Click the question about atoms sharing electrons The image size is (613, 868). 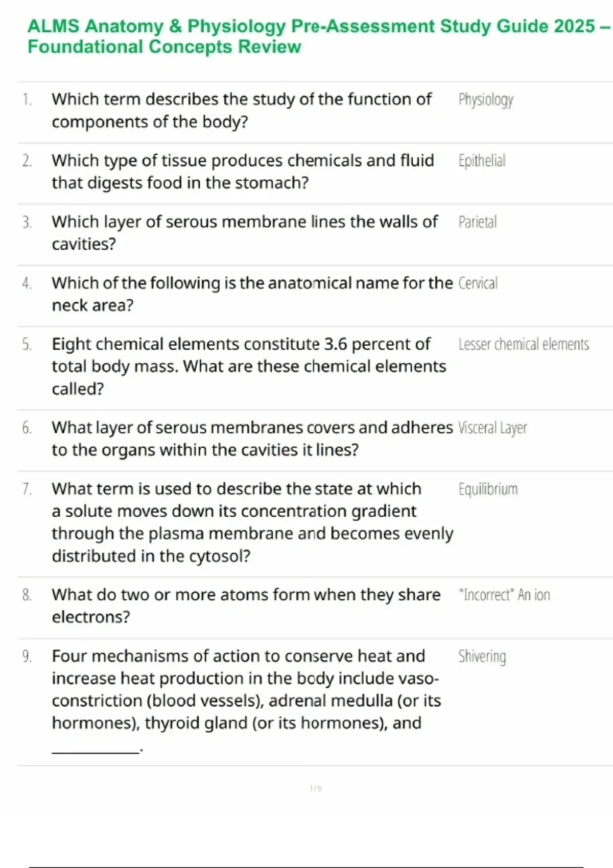click(246, 606)
